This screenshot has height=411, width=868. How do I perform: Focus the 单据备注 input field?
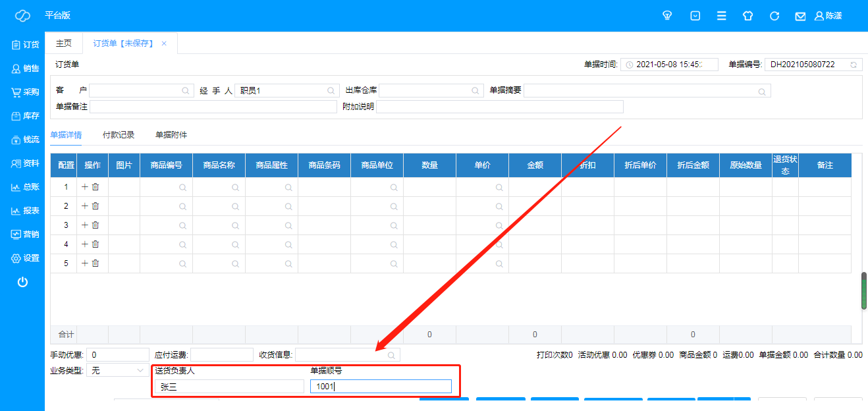point(213,107)
